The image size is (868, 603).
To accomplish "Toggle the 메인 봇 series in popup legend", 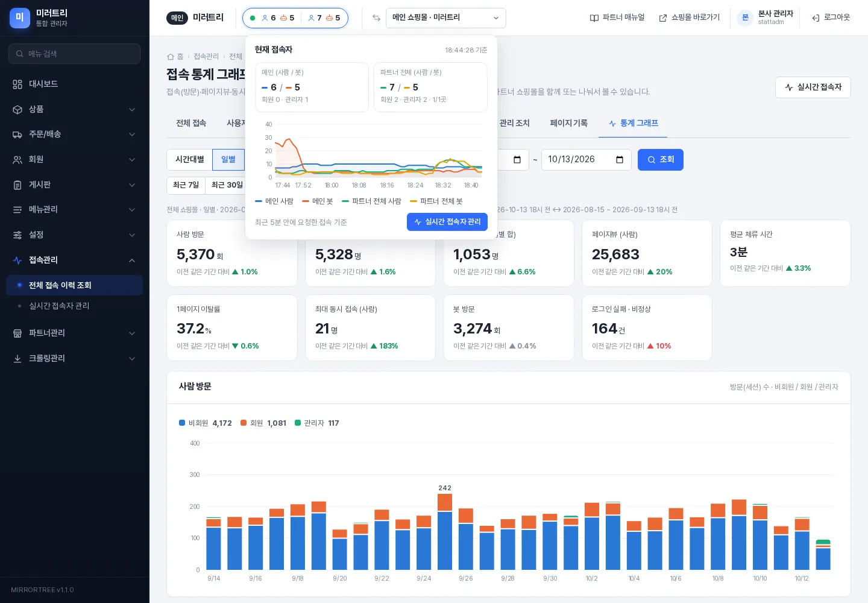I will [318, 201].
